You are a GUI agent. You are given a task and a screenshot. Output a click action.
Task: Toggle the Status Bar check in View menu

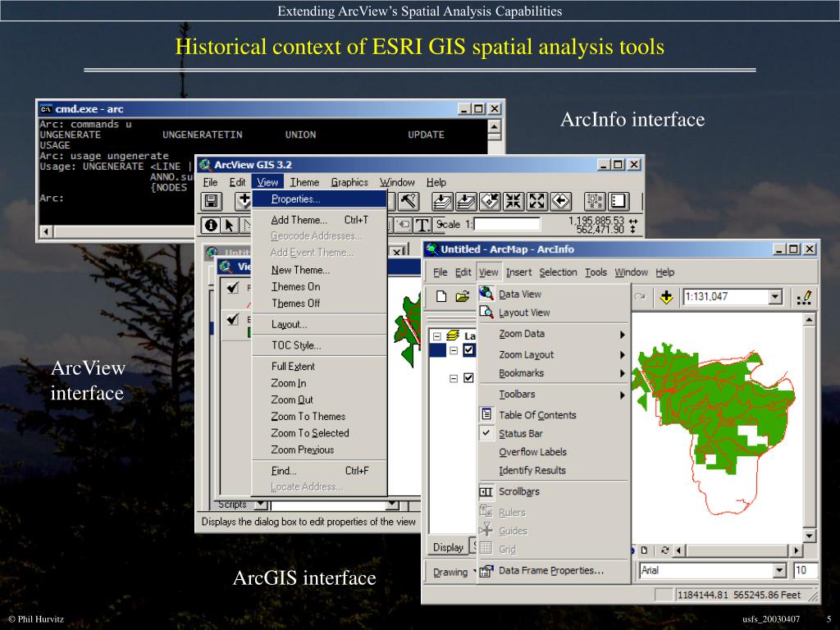tap(554, 433)
